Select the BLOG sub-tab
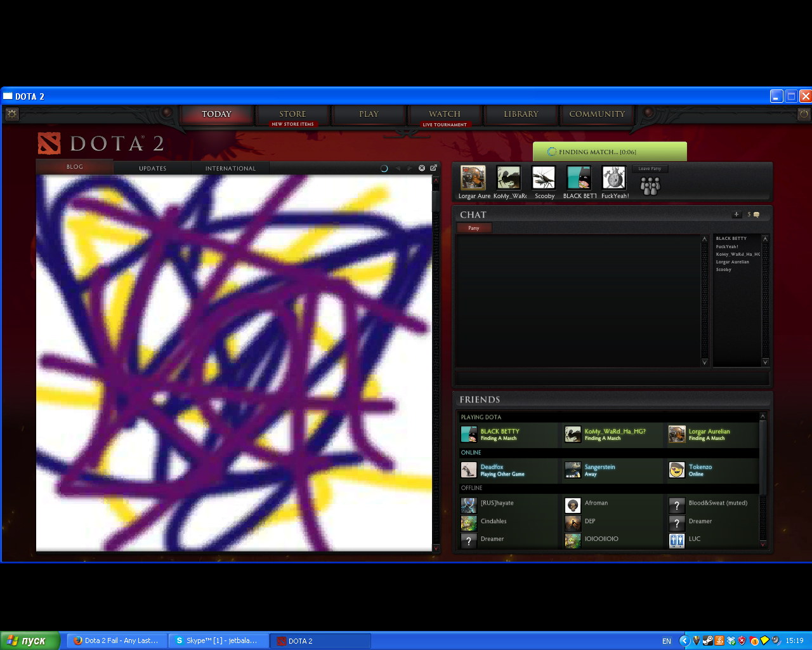This screenshot has height=650, width=812. [x=75, y=167]
